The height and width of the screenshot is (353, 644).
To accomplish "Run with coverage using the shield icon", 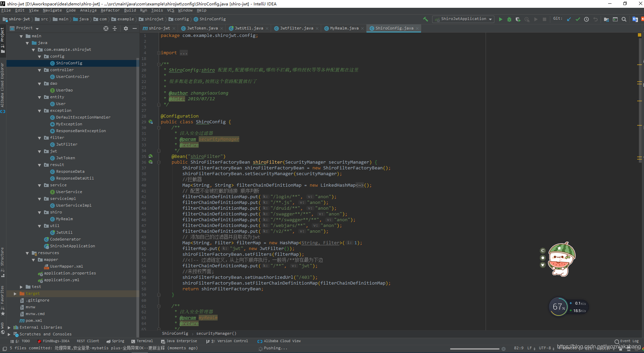I will 518,19.
